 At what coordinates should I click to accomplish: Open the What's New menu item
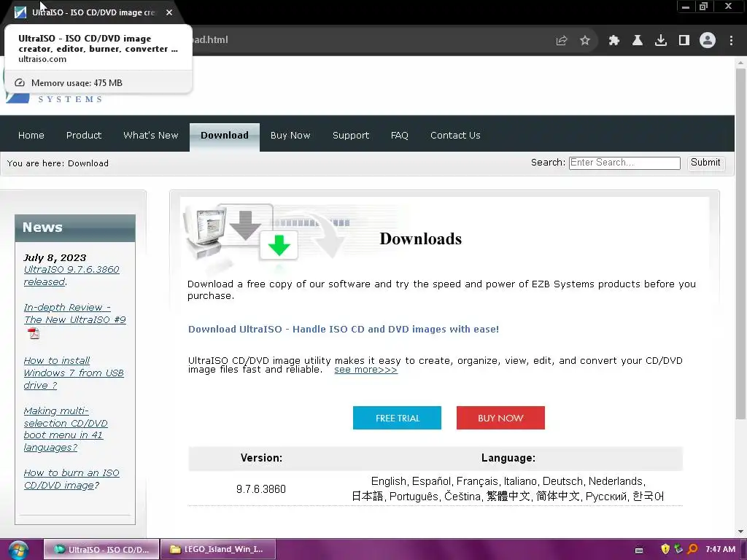coord(150,136)
